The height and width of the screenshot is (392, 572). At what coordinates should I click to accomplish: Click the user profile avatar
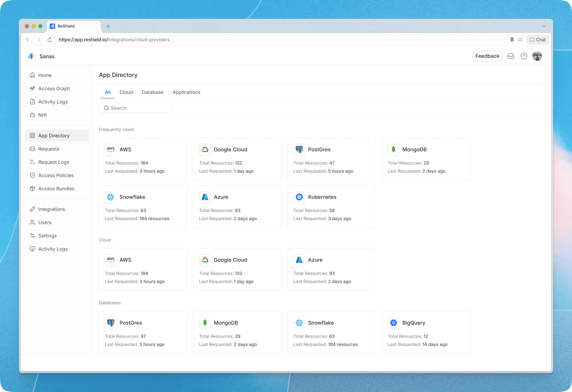(537, 56)
